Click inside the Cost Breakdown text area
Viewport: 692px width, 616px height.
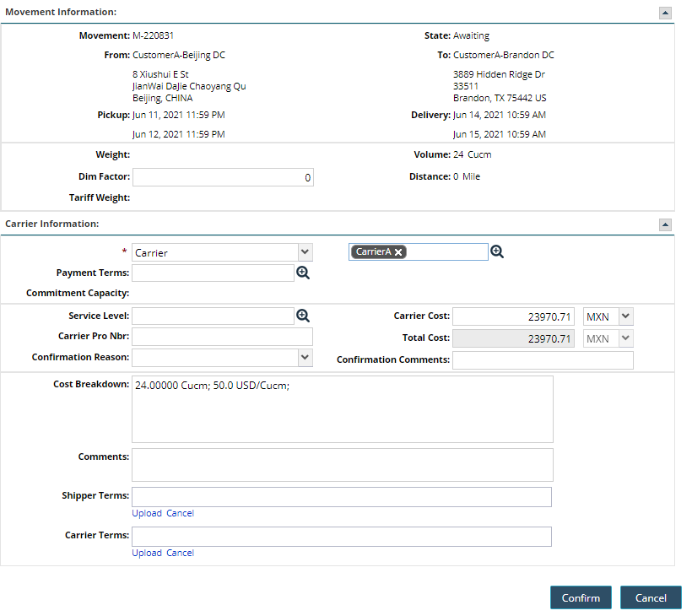(342, 409)
